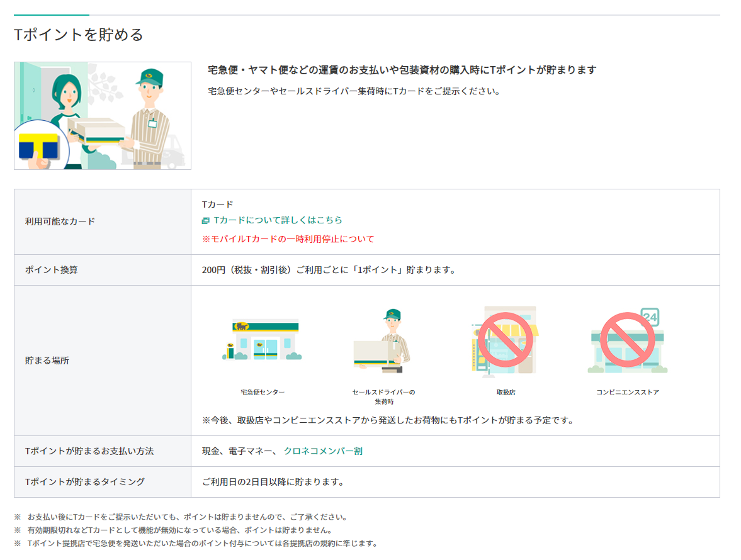Click the Tポイントが貯まるお支払い方法 row header
This screenshot has height=560, width=741.
[89, 451]
